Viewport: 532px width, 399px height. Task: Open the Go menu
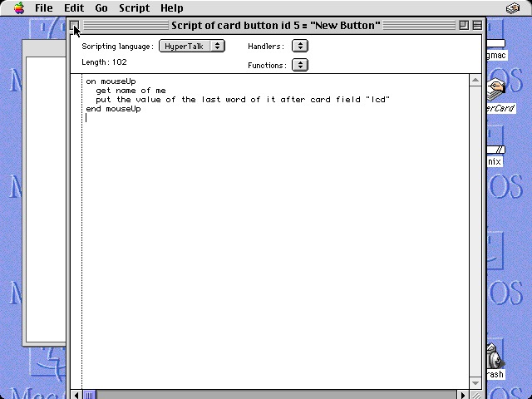101,7
